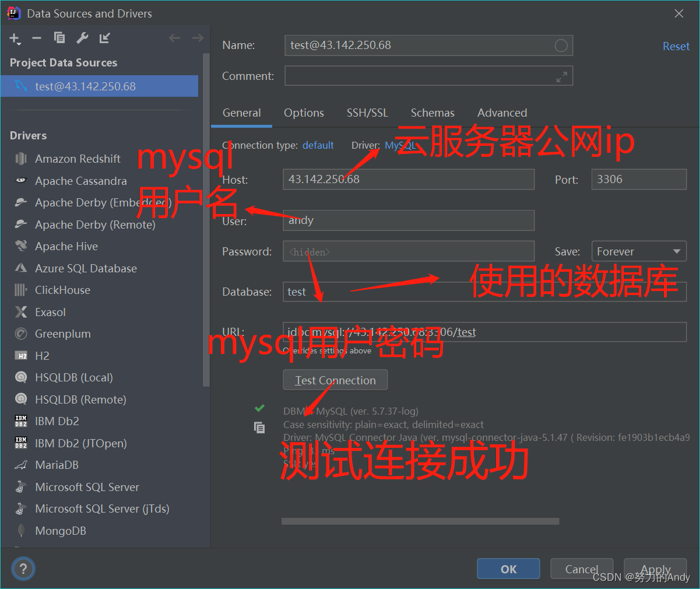
Task: Click the User field andy
Action: (x=409, y=220)
